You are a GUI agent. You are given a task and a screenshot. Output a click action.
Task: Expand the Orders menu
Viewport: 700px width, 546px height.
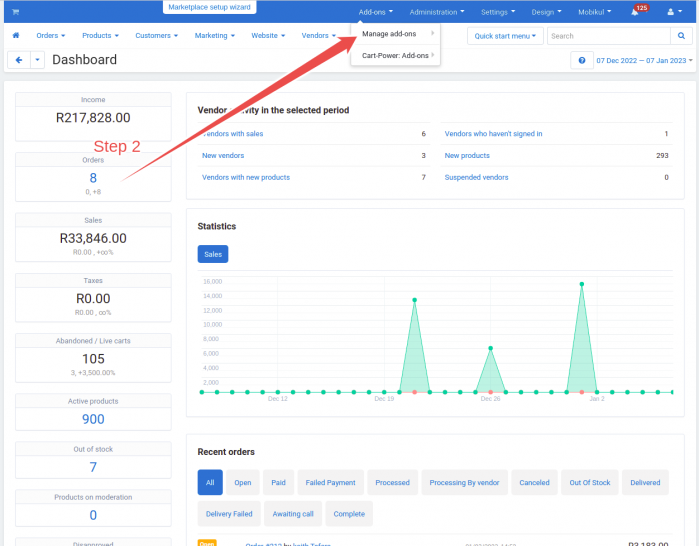[x=51, y=35]
